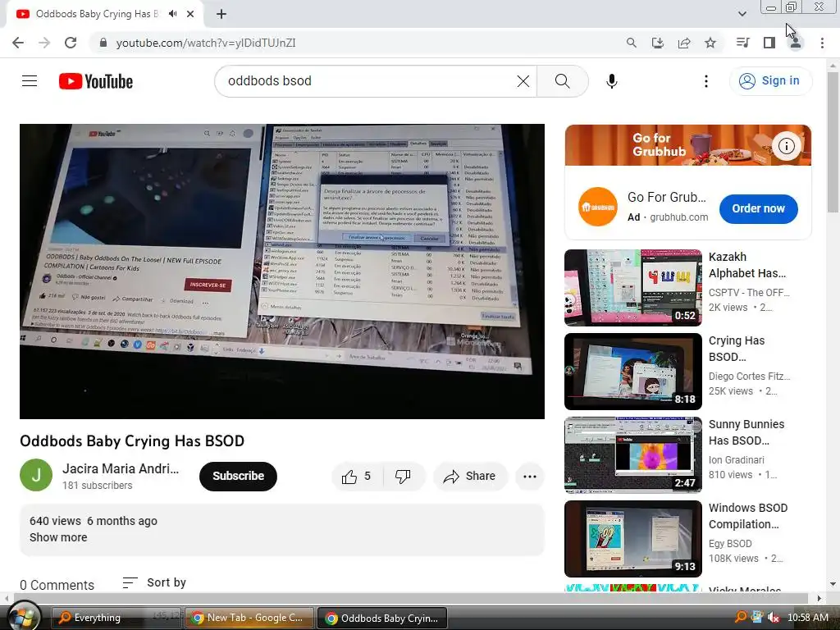The width and height of the screenshot is (840, 630).
Task: Select the Oddbods Baby Cryin... taskbar item
Action: click(x=382, y=618)
